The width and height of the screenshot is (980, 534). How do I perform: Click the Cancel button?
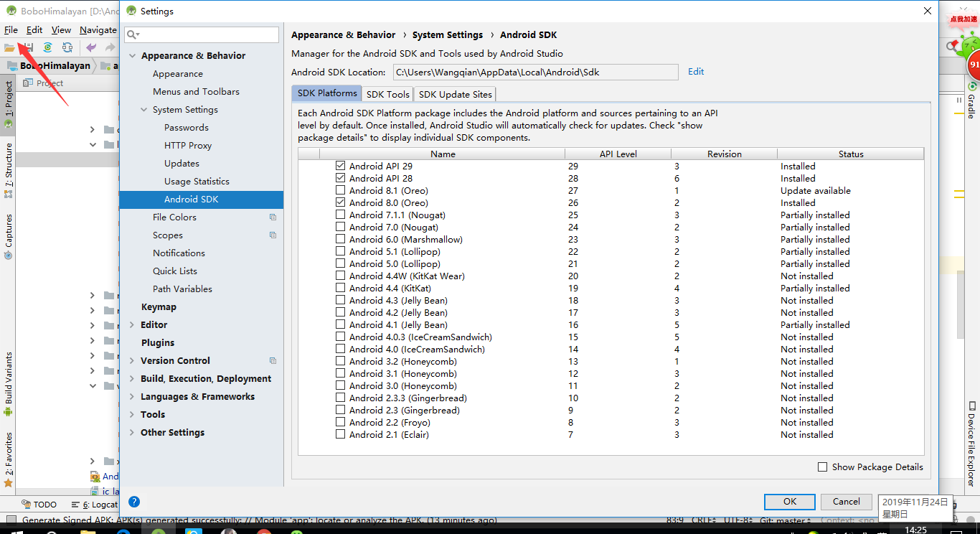tap(847, 502)
